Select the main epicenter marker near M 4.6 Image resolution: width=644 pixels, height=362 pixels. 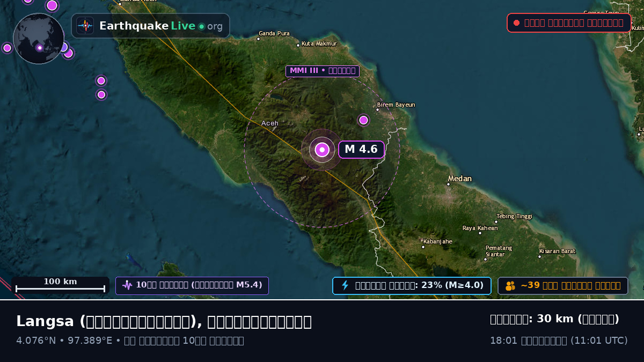[322, 150]
